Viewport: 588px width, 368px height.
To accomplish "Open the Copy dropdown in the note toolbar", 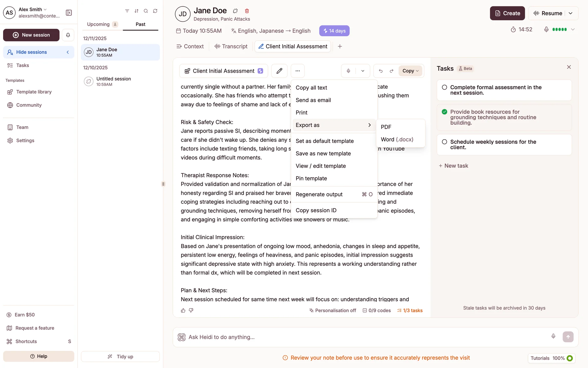I will point(410,71).
